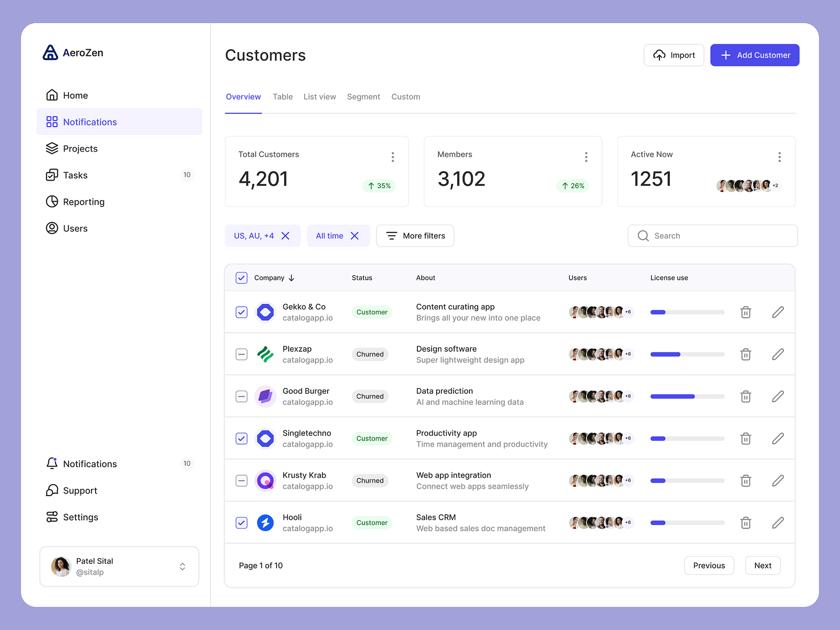The height and width of the screenshot is (630, 840).
Task: Open the Members card three-dot menu
Action: (x=586, y=156)
